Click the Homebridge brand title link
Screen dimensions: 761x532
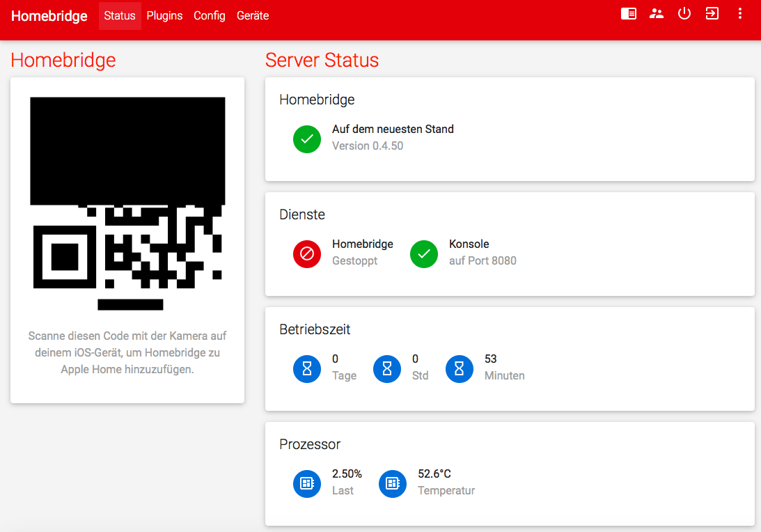pyautogui.click(x=49, y=16)
